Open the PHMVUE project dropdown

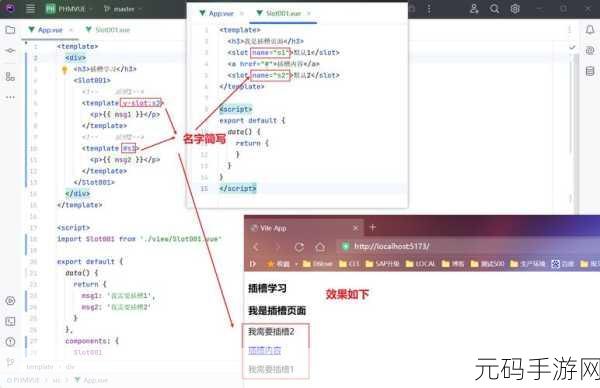click(x=69, y=8)
